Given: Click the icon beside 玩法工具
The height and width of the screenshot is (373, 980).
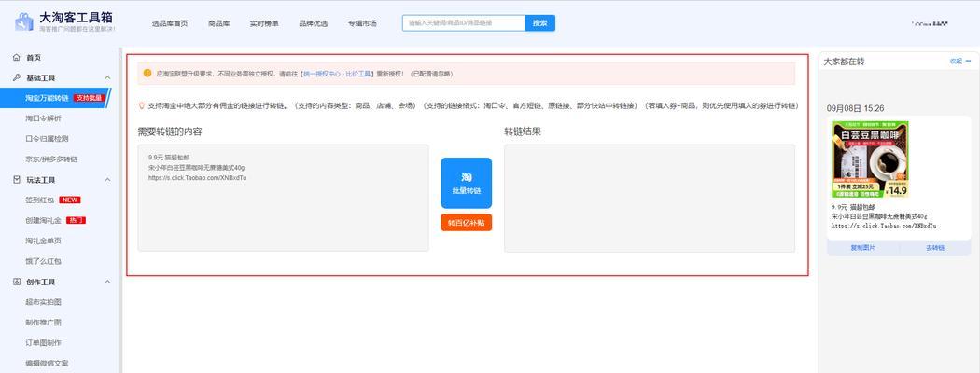Looking at the screenshot, I should click(x=16, y=179).
